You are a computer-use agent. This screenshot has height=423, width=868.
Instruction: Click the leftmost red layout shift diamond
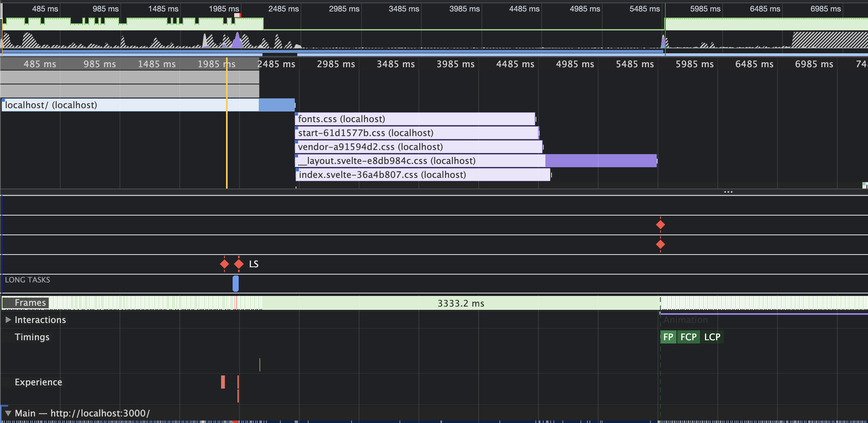click(224, 264)
